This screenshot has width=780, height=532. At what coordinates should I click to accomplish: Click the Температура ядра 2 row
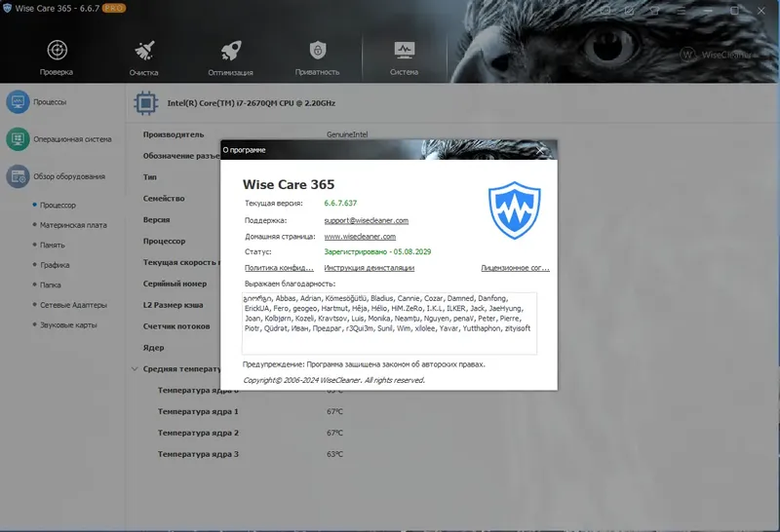point(198,433)
